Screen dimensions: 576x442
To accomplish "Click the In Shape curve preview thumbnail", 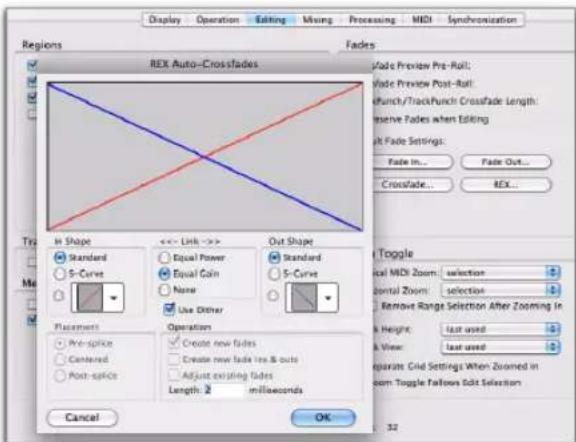I will (89, 298).
